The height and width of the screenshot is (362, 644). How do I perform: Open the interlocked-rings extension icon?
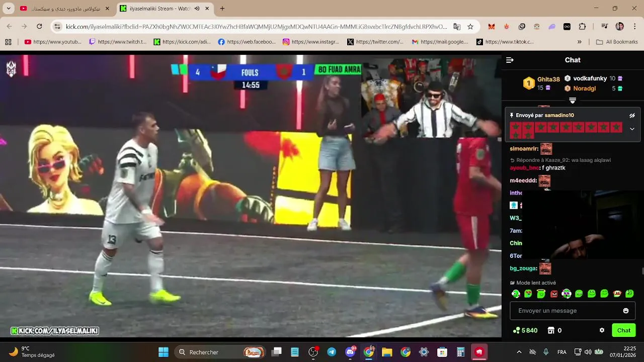pos(522,27)
